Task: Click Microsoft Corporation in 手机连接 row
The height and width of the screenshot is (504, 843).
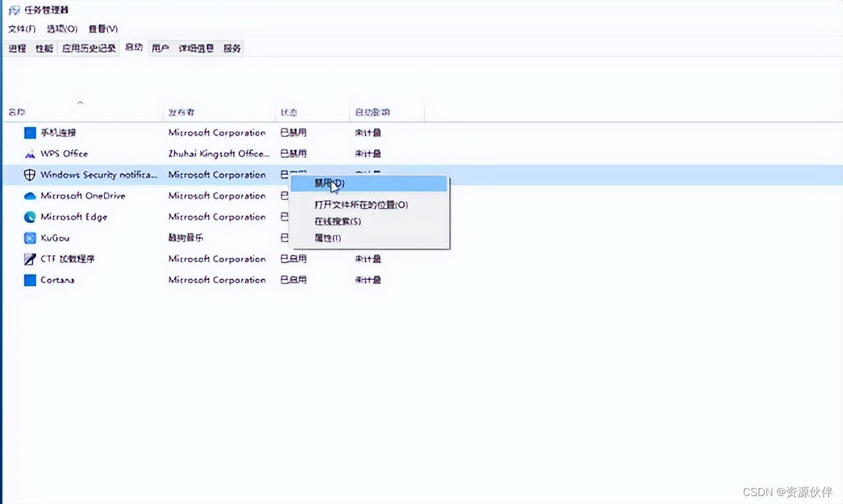Action: tap(217, 133)
